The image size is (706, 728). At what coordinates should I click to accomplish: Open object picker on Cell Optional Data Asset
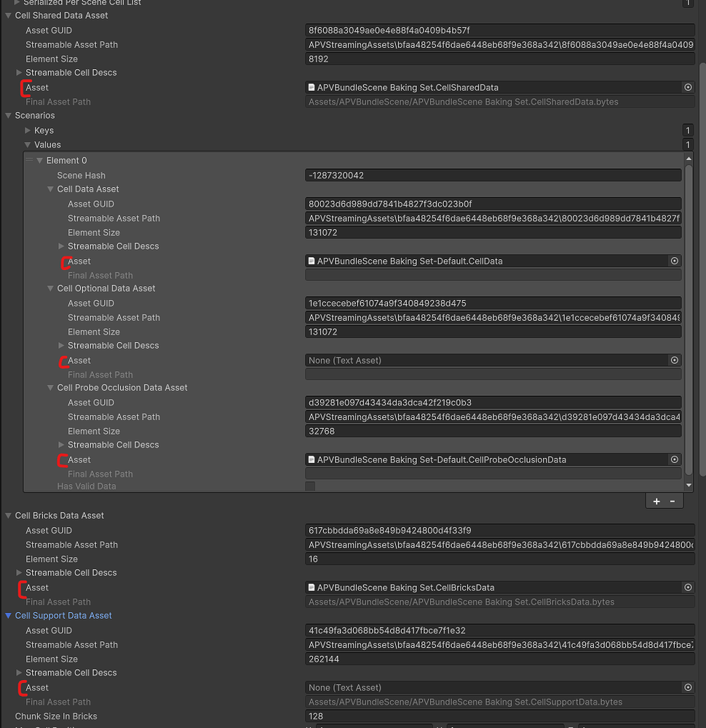pos(674,360)
